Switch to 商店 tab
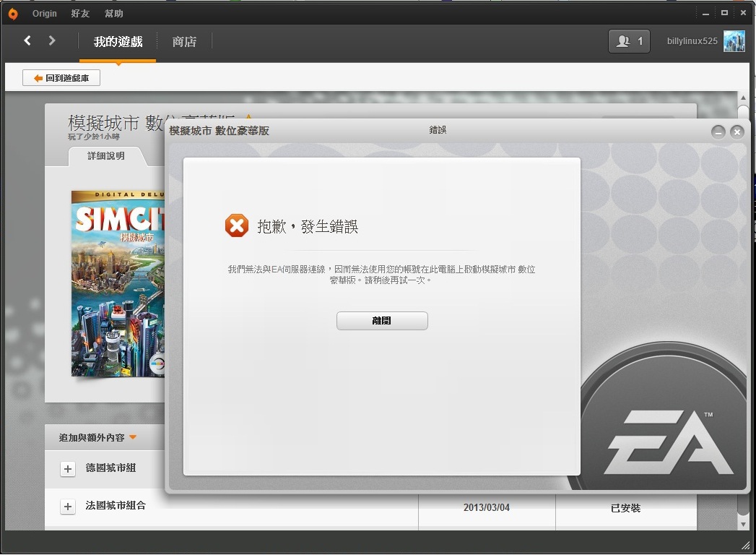756x555 pixels. point(184,42)
